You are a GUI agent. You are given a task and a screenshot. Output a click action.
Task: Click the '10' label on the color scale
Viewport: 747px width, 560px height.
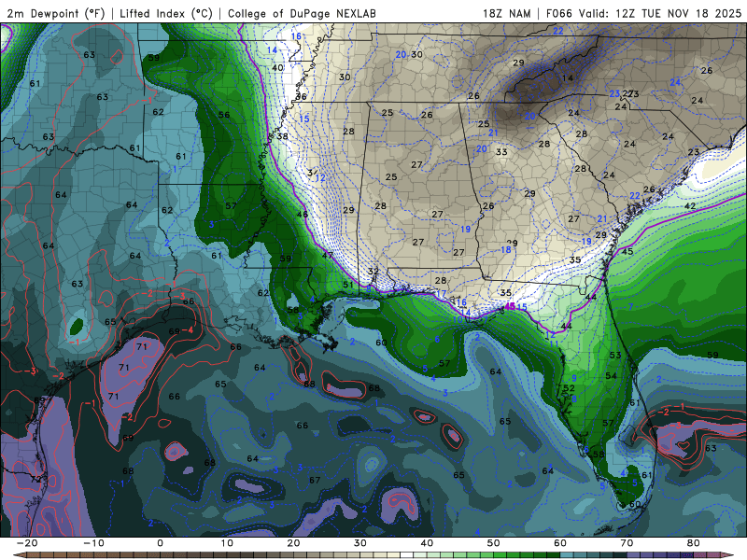point(227,543)
